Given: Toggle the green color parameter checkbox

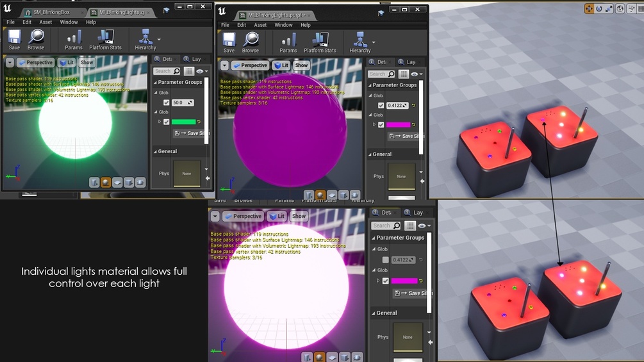Looking at the screenshot, I should pyautogui.click(x=167, y=122).
